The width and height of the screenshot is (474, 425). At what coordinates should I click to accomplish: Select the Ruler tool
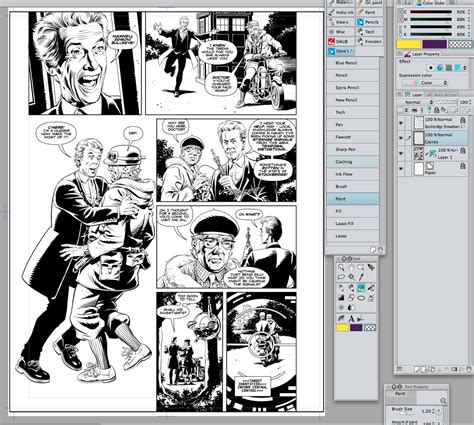point(341,319)
